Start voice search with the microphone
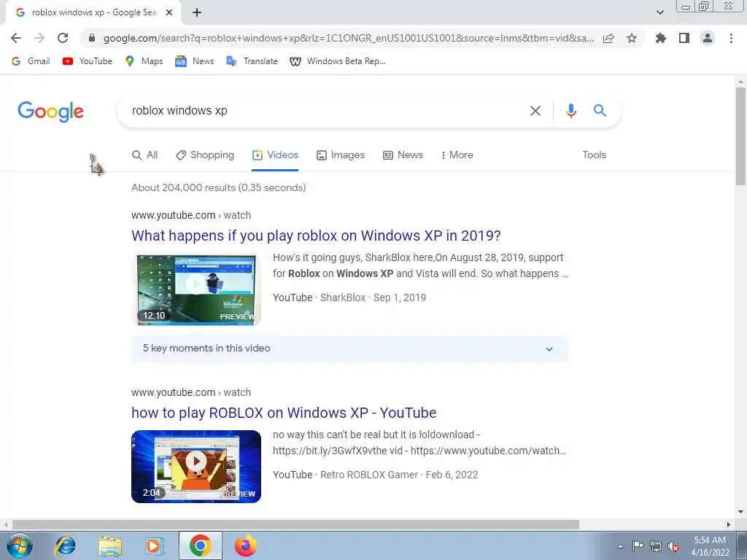This screenshot has height=560, width=747. point(571,111)
